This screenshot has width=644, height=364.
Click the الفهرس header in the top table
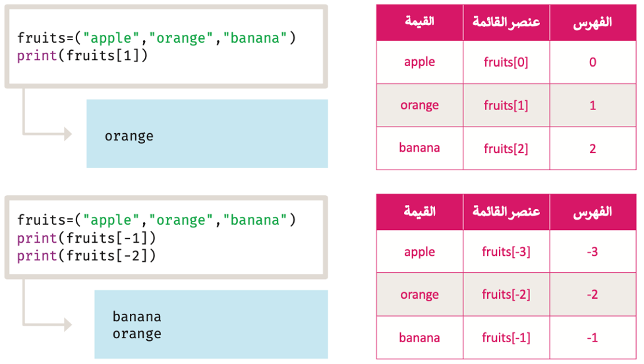(593, 22)
